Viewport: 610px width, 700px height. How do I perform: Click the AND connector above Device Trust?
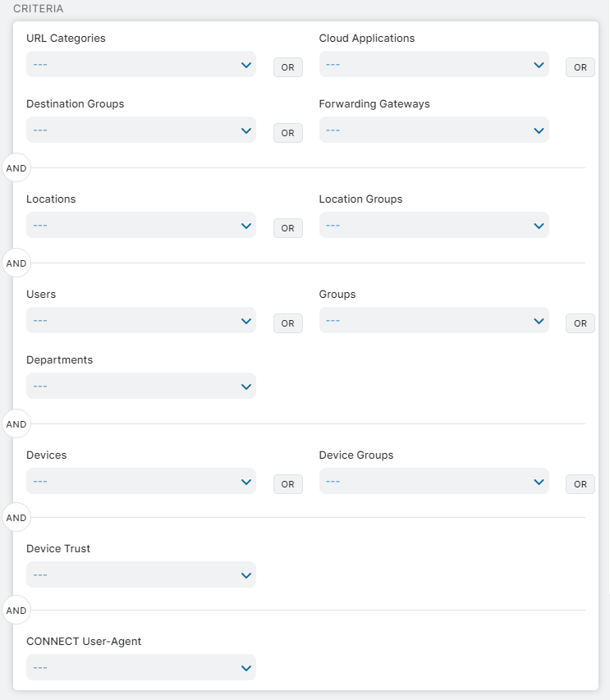[x=16, y=518]
